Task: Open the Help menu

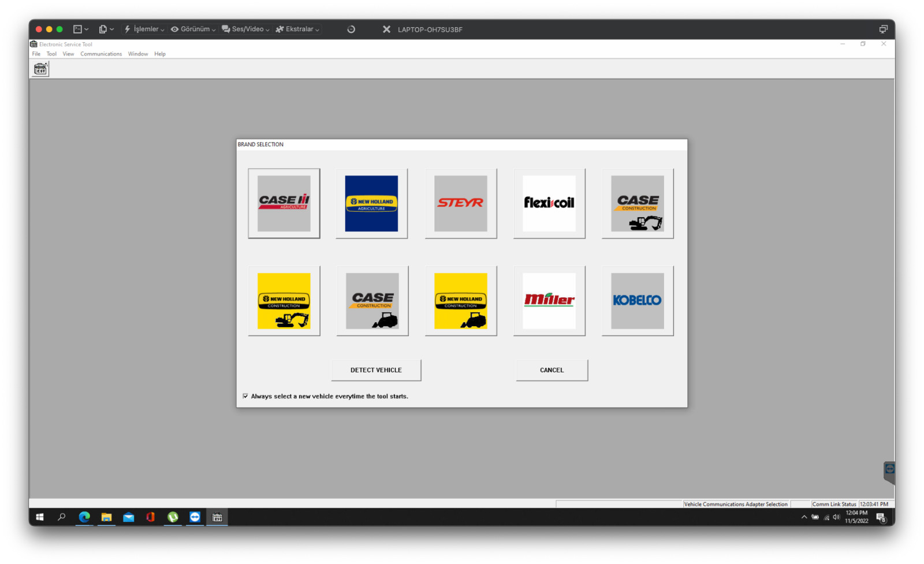Action: click(x=160, y=54)
